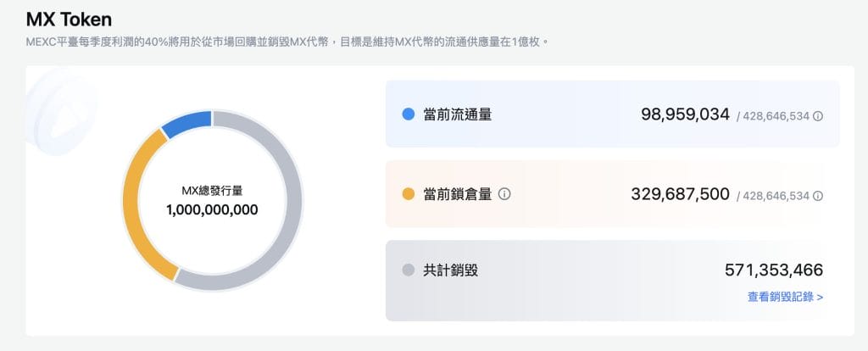Click the 571,353,466 burned total
868x351 pixels.
[x=774, y=270]
